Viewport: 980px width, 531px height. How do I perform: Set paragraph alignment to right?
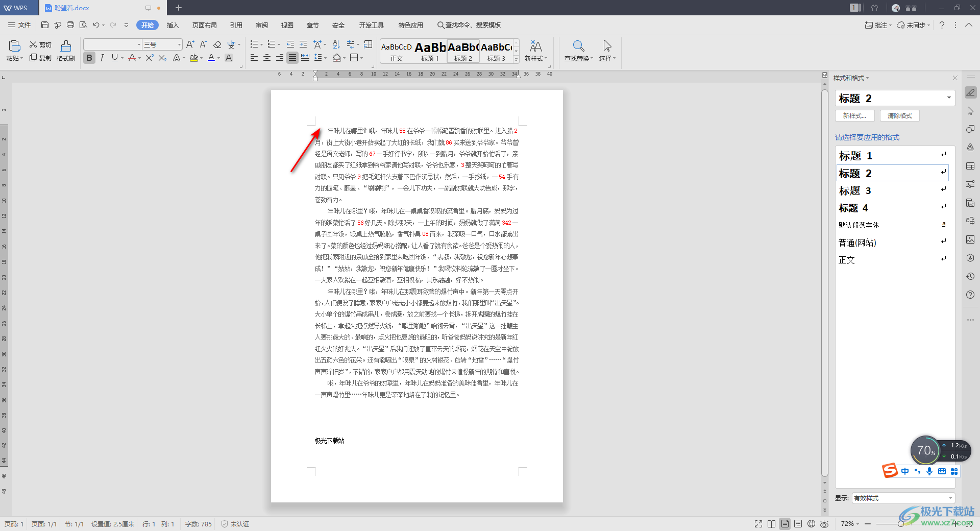(279, 58)
